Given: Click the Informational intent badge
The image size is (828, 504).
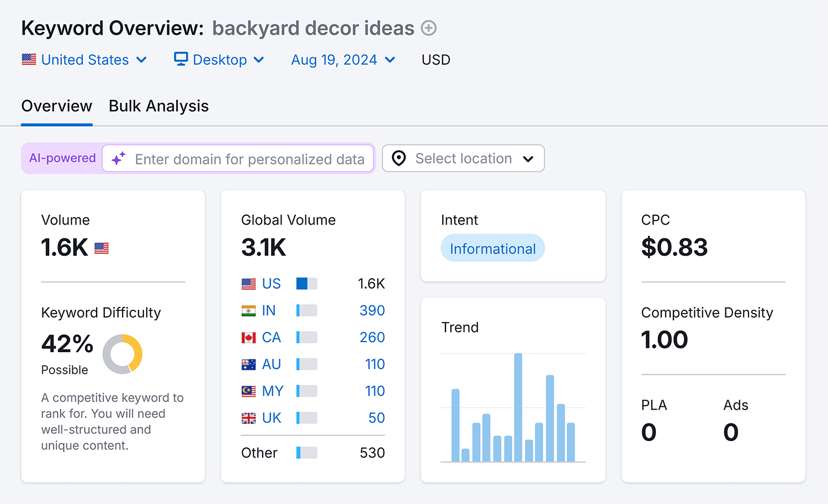Looking at the screenshot, I should point(493,248).
